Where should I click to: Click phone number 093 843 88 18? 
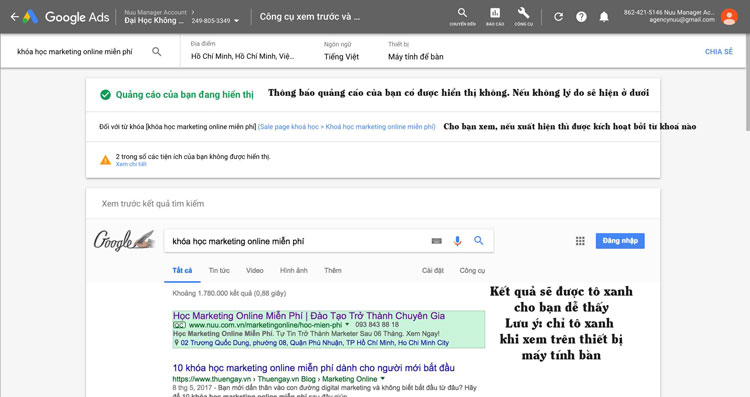click(377, 325)
